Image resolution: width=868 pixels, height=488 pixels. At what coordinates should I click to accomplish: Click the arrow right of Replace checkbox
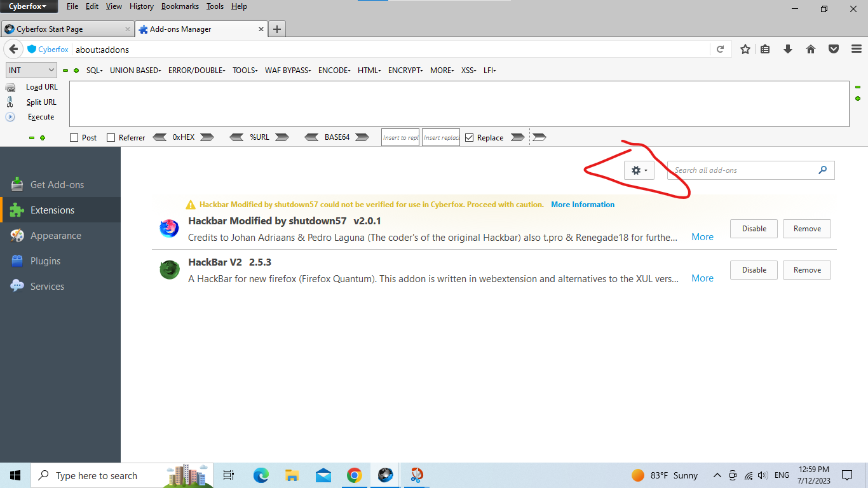518,137
